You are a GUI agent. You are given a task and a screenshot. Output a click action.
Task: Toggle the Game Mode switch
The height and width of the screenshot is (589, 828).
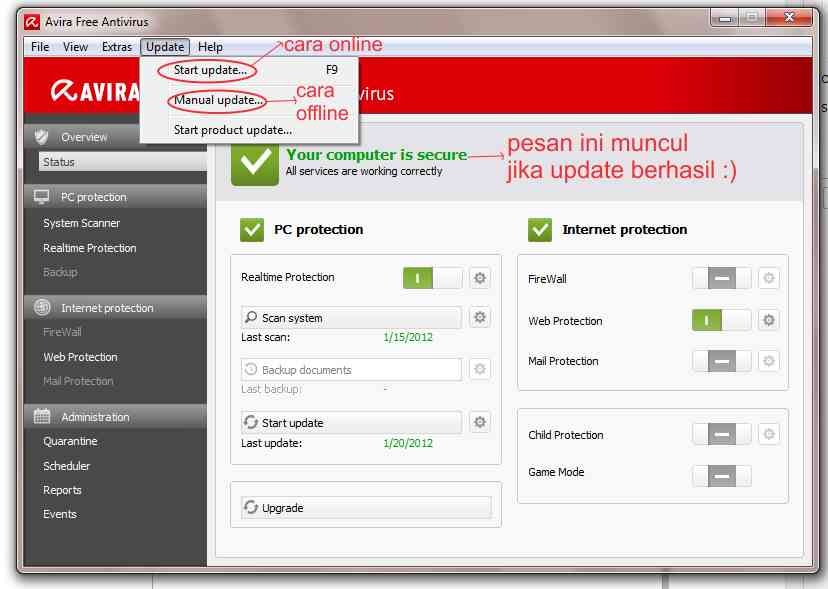coord(721,475)
